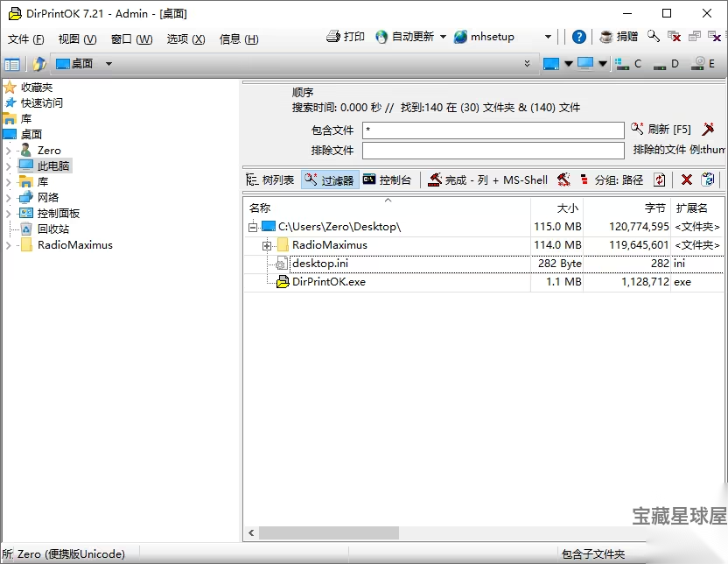Collapse the C:\Users\Zero\Desktop\ row
This screenshot has width=728, height=564.
[253, 227]
